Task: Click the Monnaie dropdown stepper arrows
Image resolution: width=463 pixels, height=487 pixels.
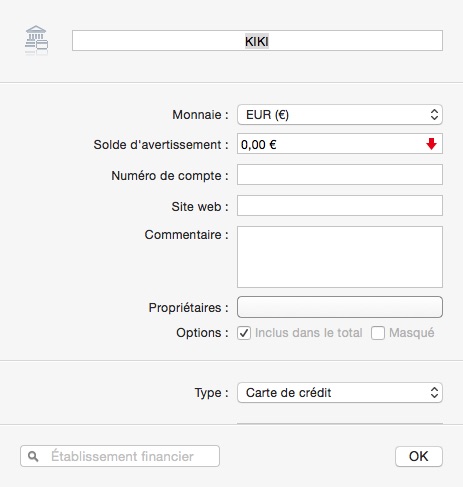Action: 434,115
